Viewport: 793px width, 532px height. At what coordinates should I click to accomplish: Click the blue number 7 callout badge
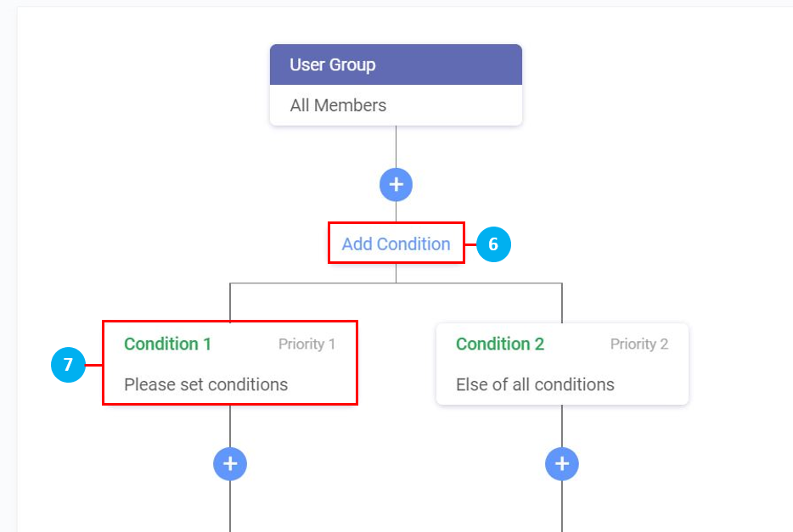(68, 365)
